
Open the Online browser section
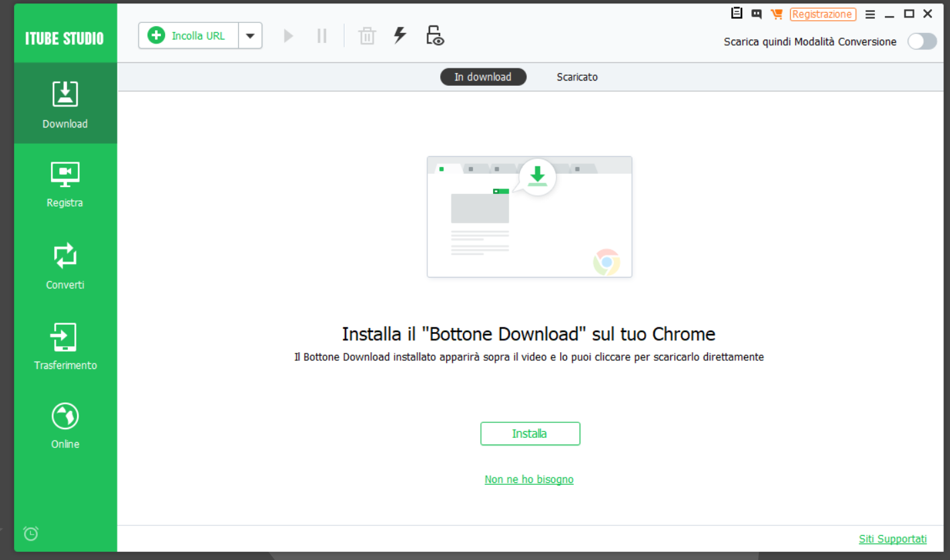click(x=65, y=425)
